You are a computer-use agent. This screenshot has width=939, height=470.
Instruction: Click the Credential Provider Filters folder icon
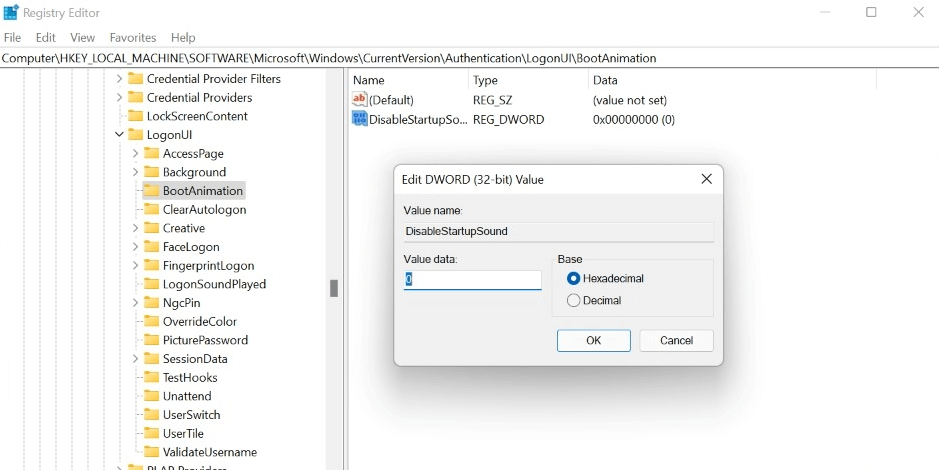pyautogui.click(x=136, y=78)
